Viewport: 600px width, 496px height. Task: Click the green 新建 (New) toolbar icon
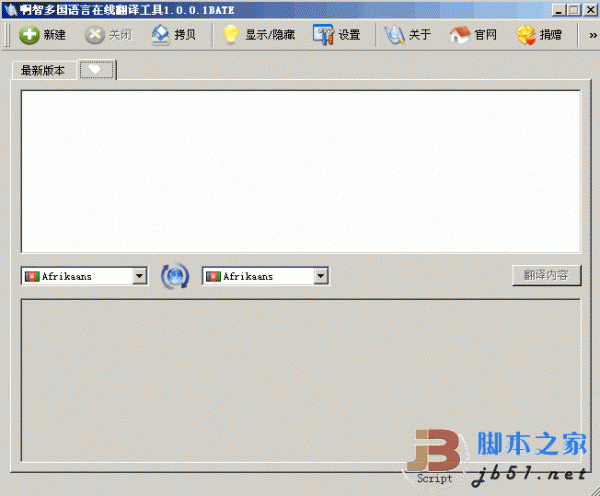tap(29, 35)
